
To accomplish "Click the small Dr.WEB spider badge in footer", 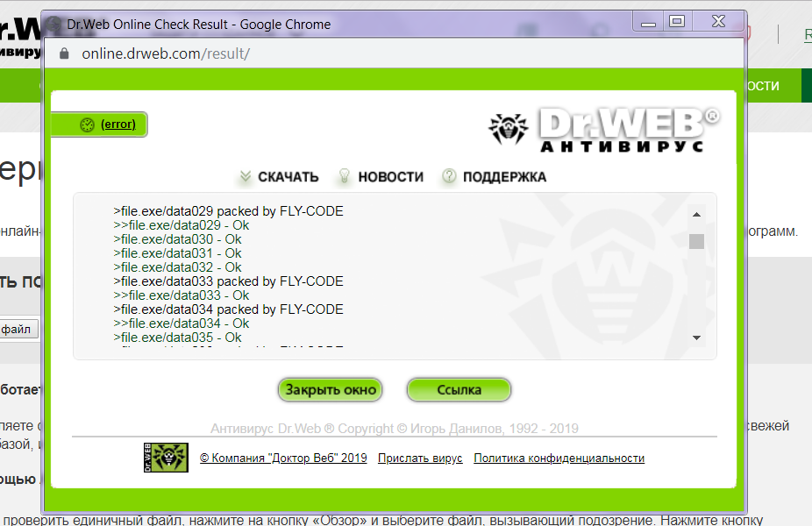I will point(167,457).
